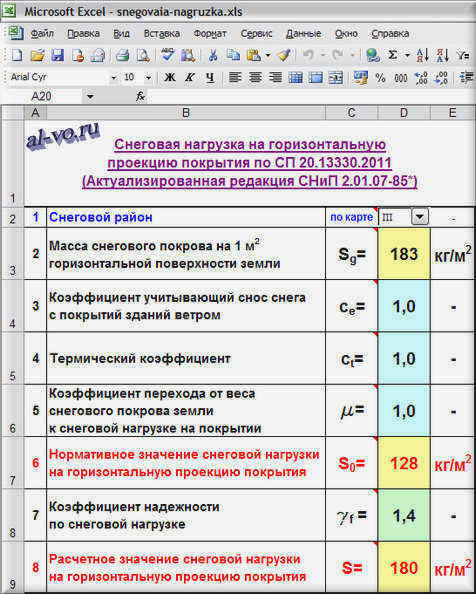Click the Undo arrow icon

tap(309, 56)
